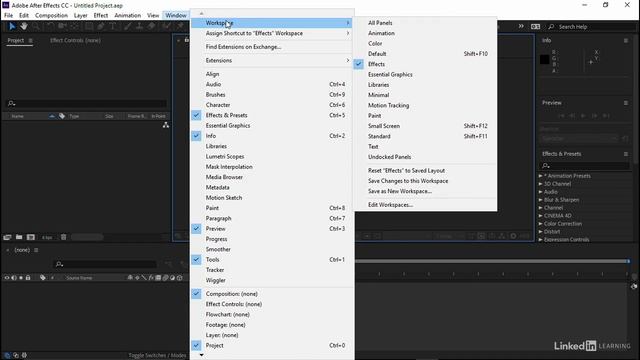Select the Horizontal Type tool
This screenshot has width=640, height=360.
coord(113,27)
